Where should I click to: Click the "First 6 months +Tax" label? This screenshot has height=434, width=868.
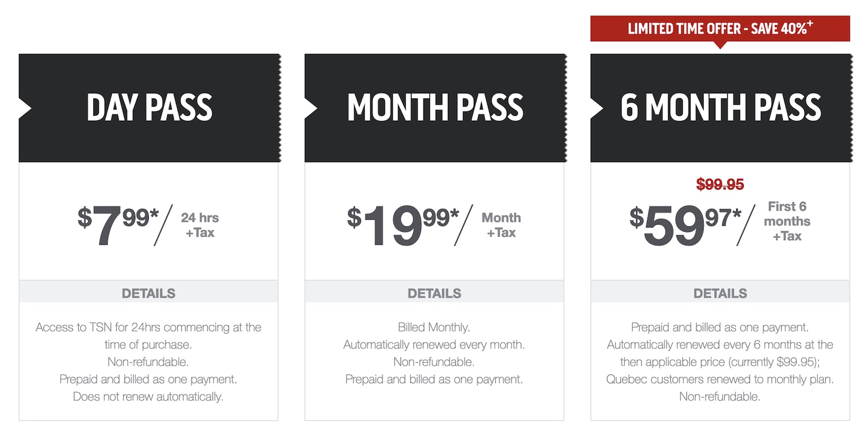787,221
